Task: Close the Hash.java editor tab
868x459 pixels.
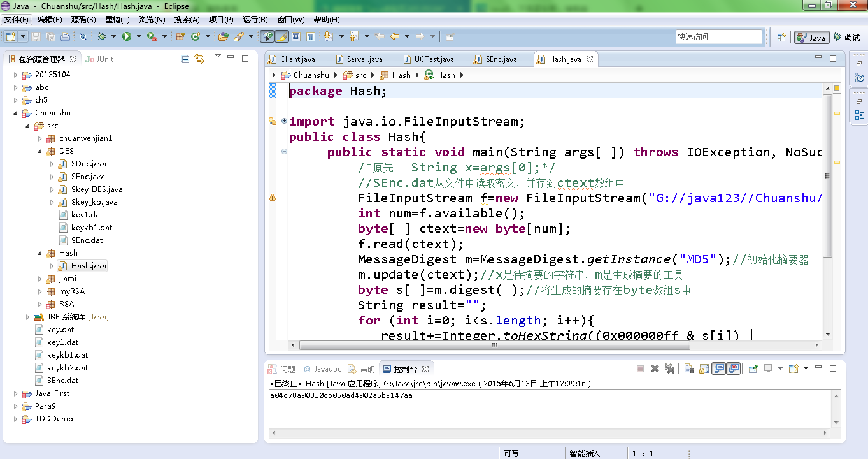Action: [590, 59]
